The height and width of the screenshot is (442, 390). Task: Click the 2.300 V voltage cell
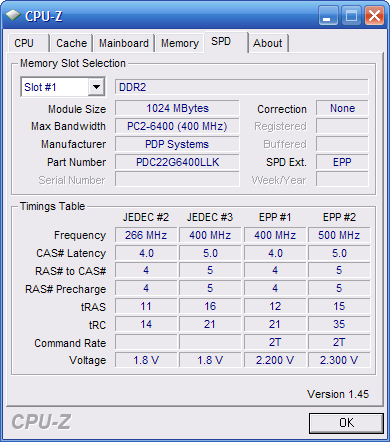pos(339,360)
